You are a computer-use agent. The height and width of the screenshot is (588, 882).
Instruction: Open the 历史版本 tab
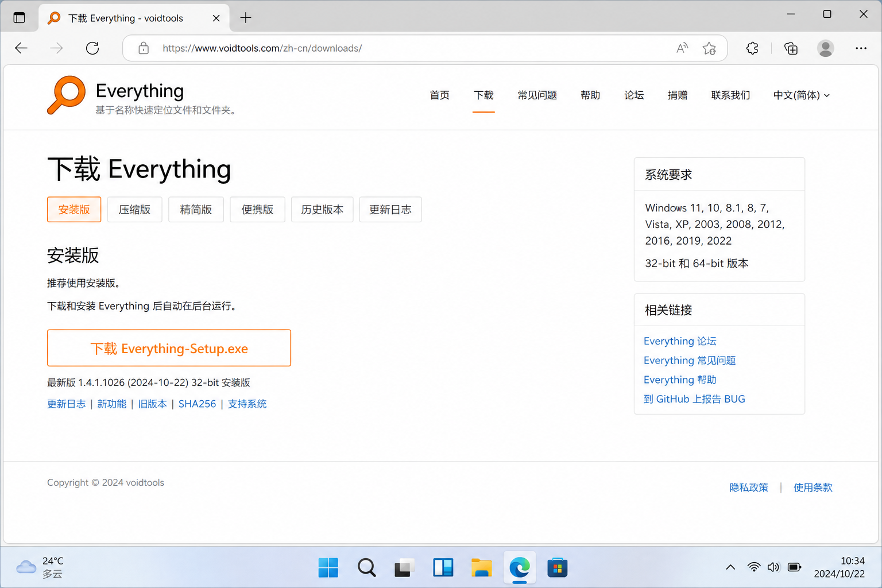pos(322,210)
